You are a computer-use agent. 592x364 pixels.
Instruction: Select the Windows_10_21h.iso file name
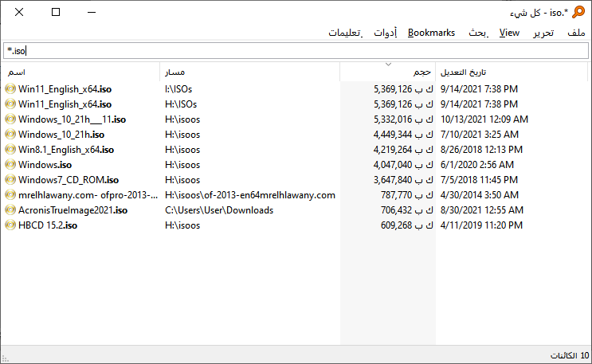click(x=61, y=135)
